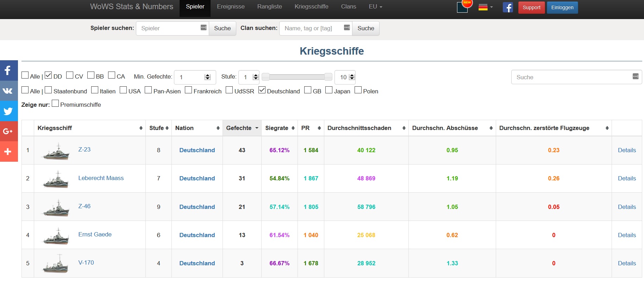Focus the Spieler search input field

point(173,28)
